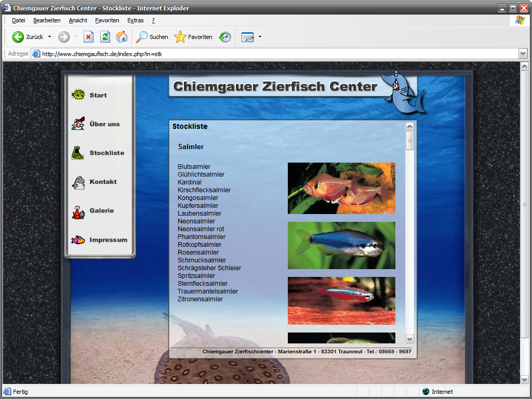Click browser window scroll up arrow
This screenshot has width=532, height=399.
[x=524, y=66]
